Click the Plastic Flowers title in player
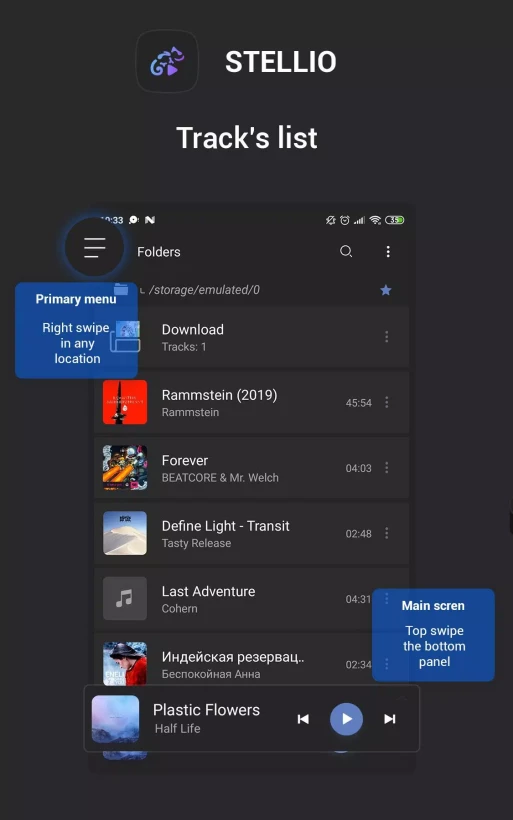This screenshot has height=820, width=513. point(206,710)
